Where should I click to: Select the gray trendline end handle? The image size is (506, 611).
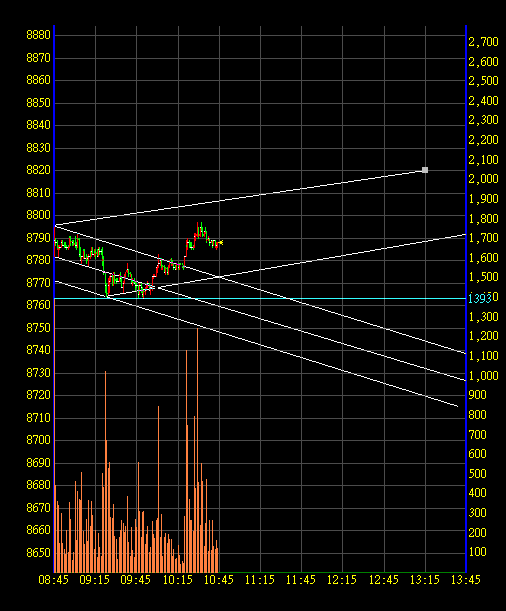425,170
